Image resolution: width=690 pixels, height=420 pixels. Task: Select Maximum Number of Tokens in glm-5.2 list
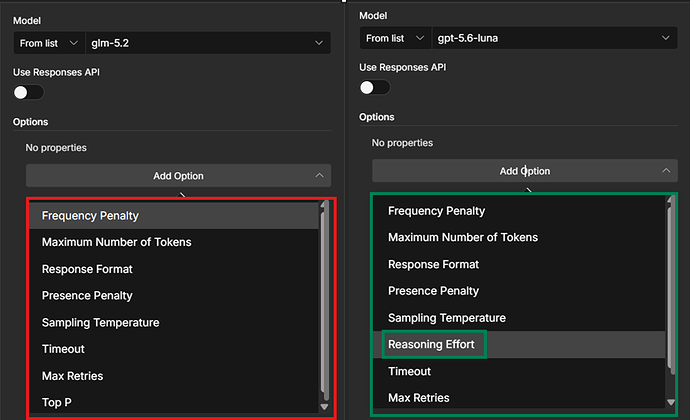point(174,242)
